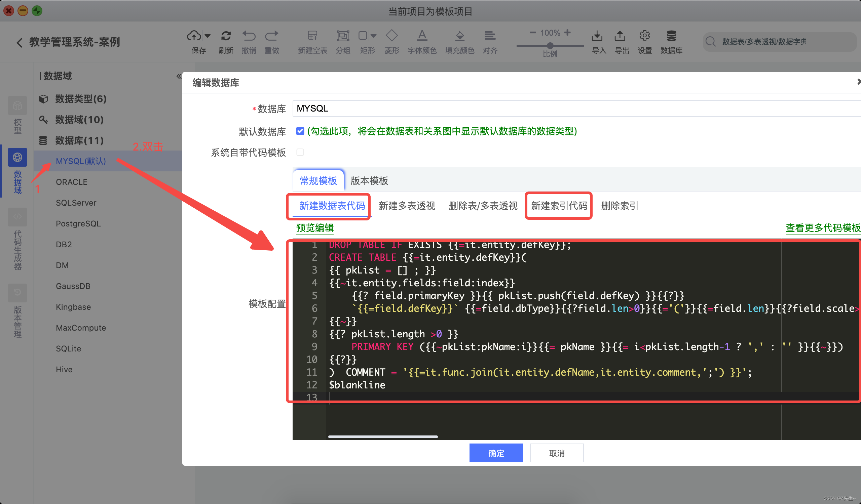Image resolution: width=861 pixels, height=504 pixels.
Task: Click the database name field MYSQL
Action: 577,109
